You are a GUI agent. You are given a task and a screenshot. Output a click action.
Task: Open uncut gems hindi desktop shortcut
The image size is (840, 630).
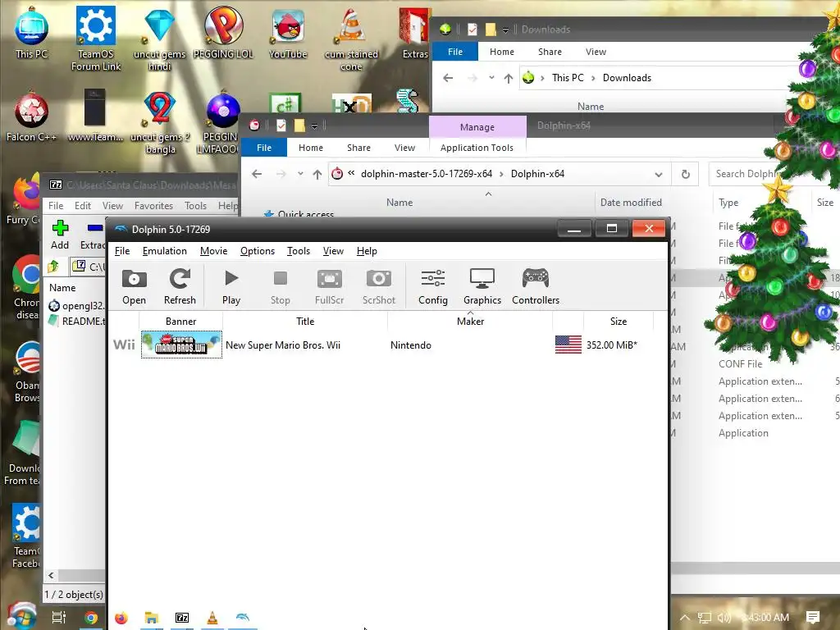point(159,39)
